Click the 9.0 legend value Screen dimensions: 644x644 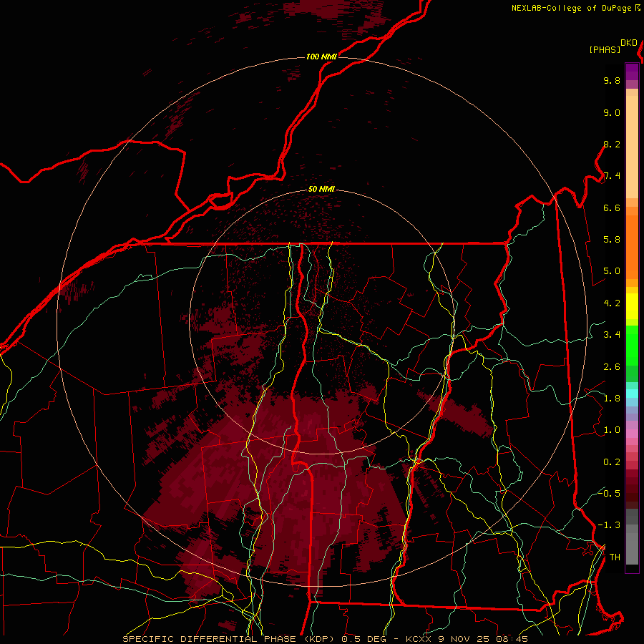click(612, 112)
